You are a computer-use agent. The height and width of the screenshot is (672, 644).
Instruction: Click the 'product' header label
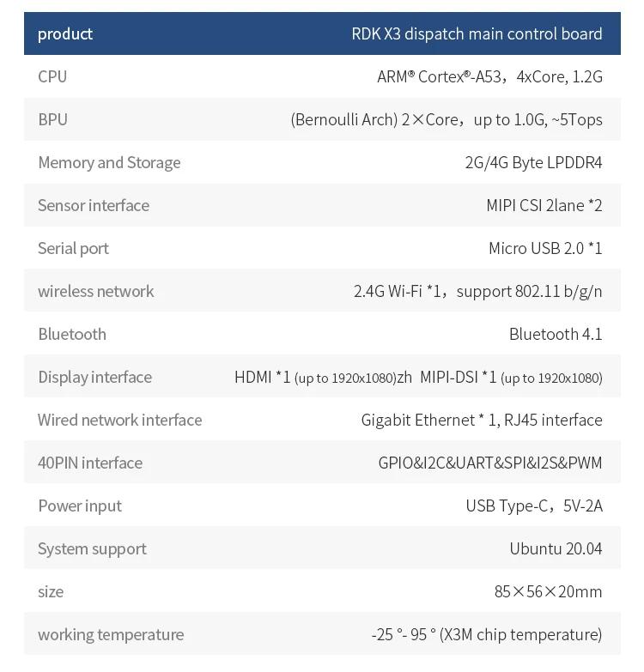pyautogui.click(x=65, y=33)
